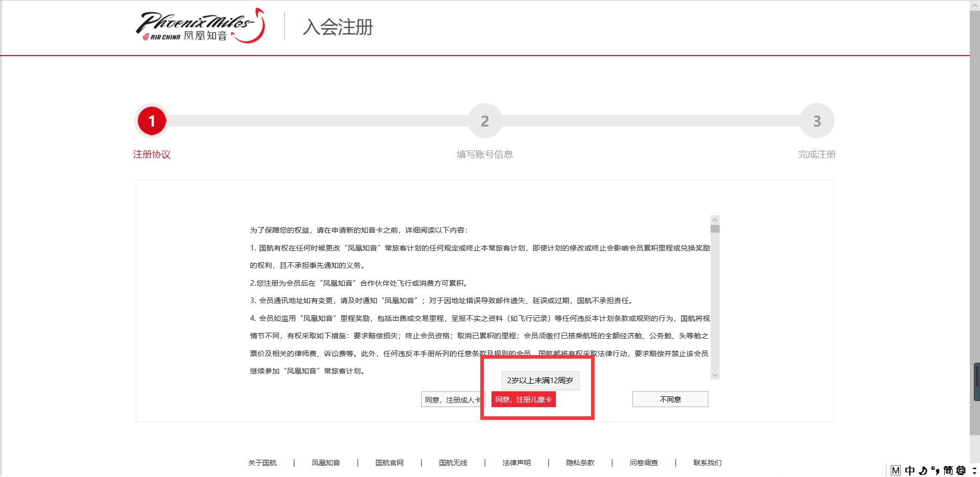Open 法律声明 footer link

517,463
